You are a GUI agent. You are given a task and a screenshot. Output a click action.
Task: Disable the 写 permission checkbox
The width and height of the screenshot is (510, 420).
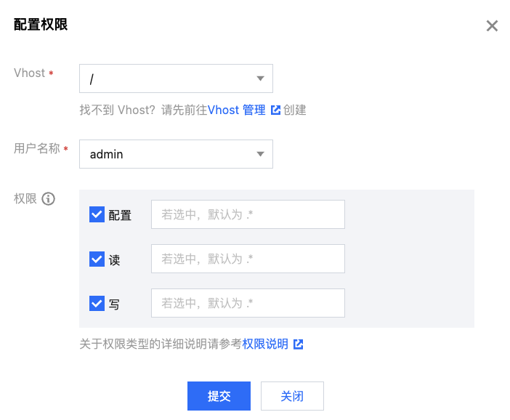[x=97, y=303]
